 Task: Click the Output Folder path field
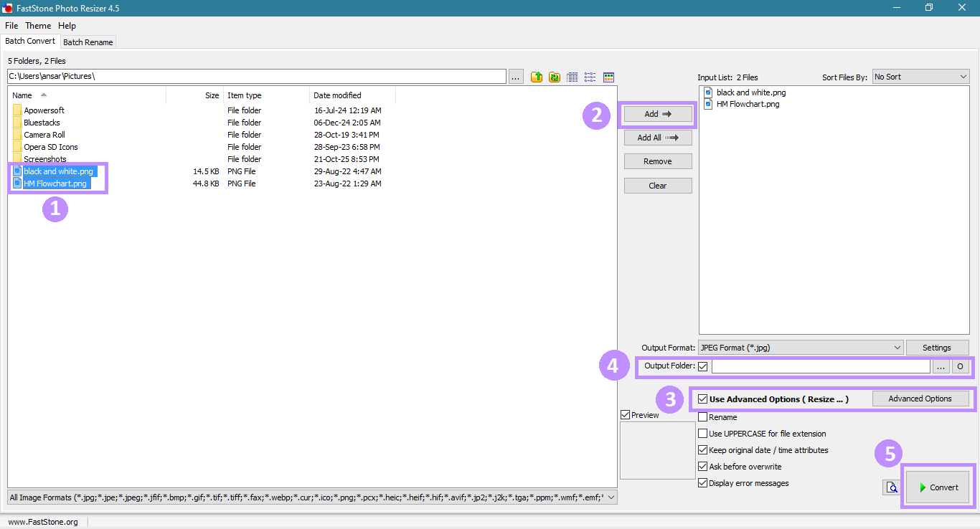pos(821,366)
